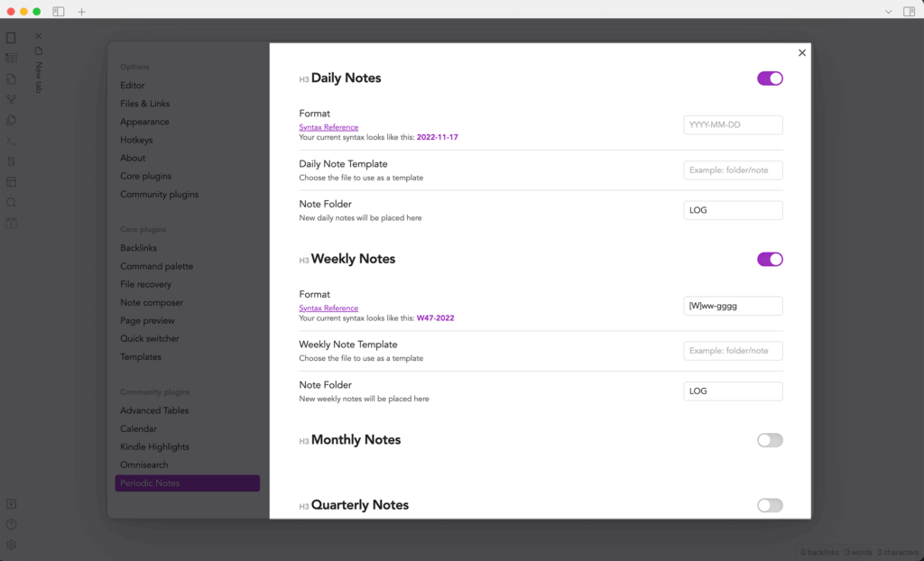Click the template layout icon in ribbon
Screen dimensions: 924x561
click(11, 182)
